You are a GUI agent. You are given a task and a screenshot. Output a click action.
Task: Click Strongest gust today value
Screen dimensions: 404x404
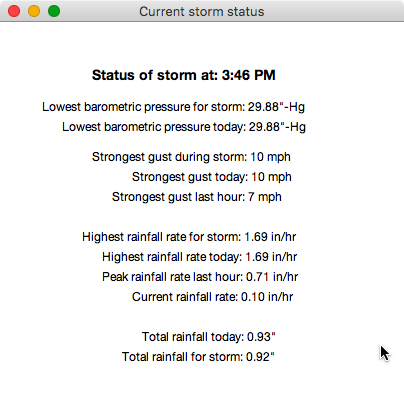tap(271, 177)
